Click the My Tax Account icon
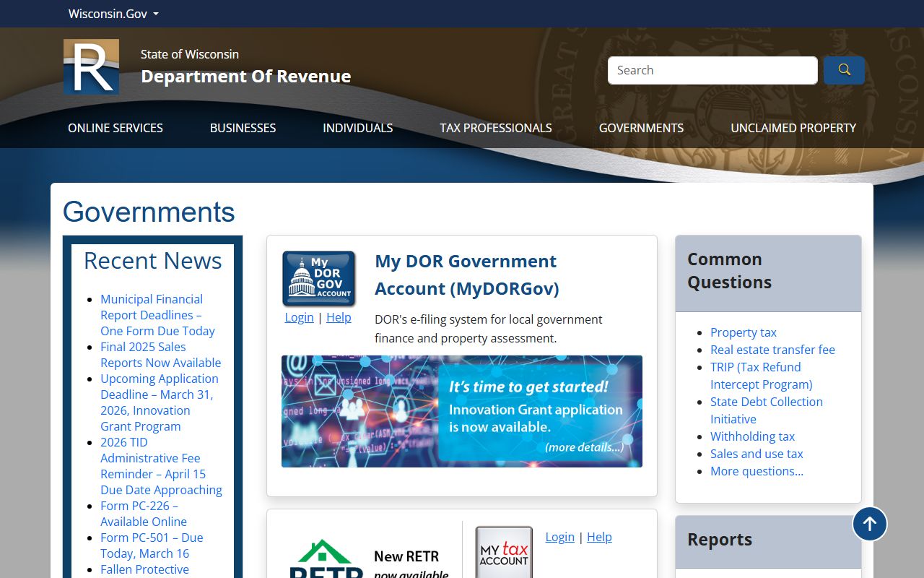This screenshot has width=924, height=578. 504,552
